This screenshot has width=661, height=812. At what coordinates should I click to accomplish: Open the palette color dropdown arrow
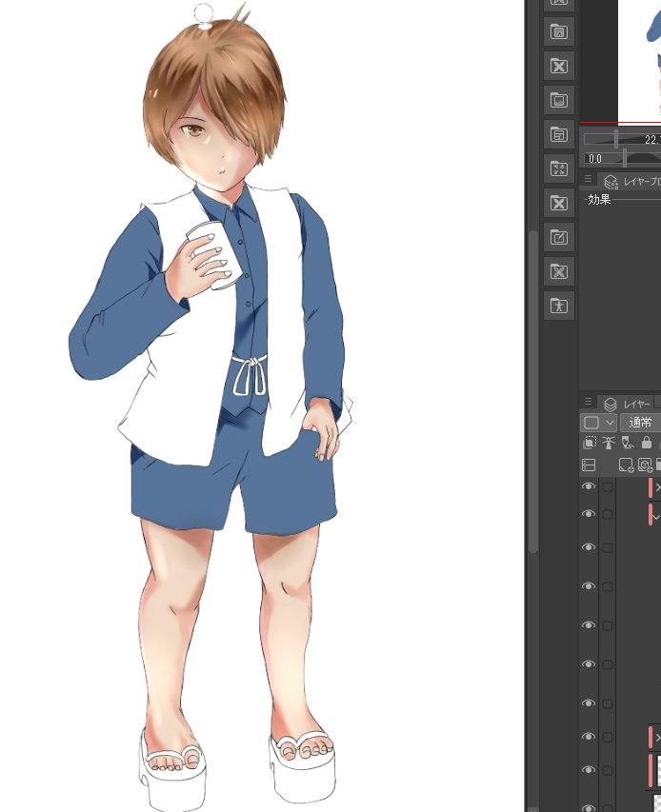(610, 423)
